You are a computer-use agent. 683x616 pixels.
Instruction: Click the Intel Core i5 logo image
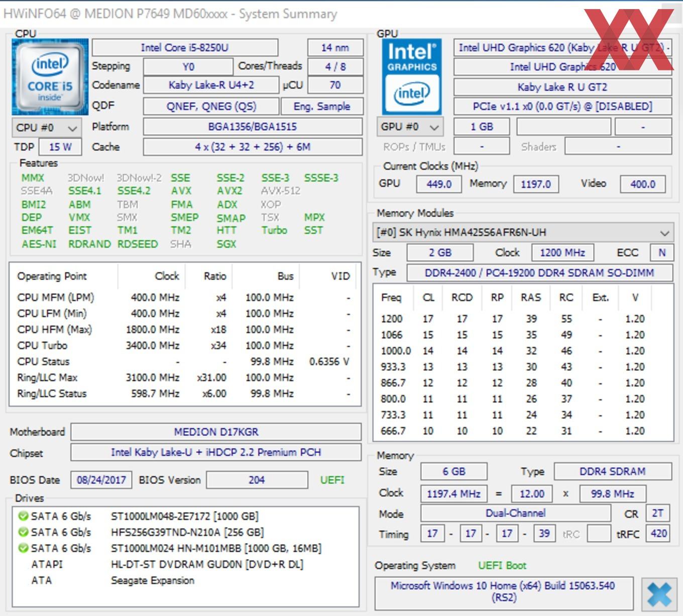(50, 77)
